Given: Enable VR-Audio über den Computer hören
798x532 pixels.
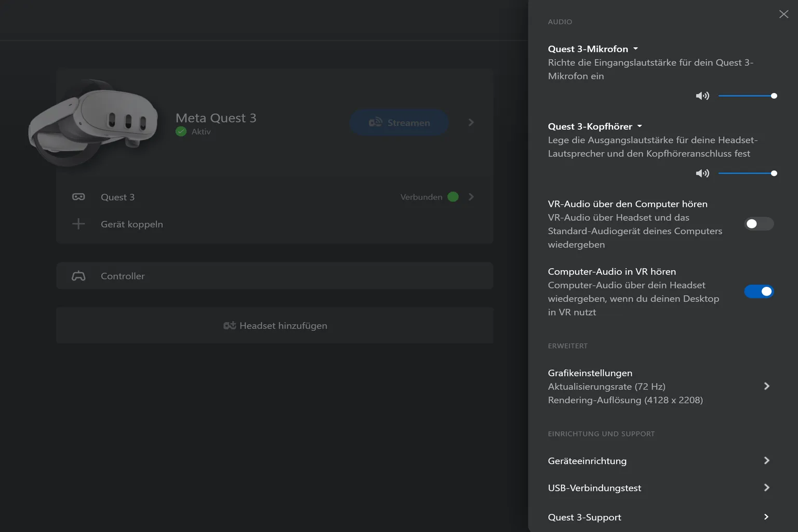Looking at the screenshot, I should click(x=759, y=224).
